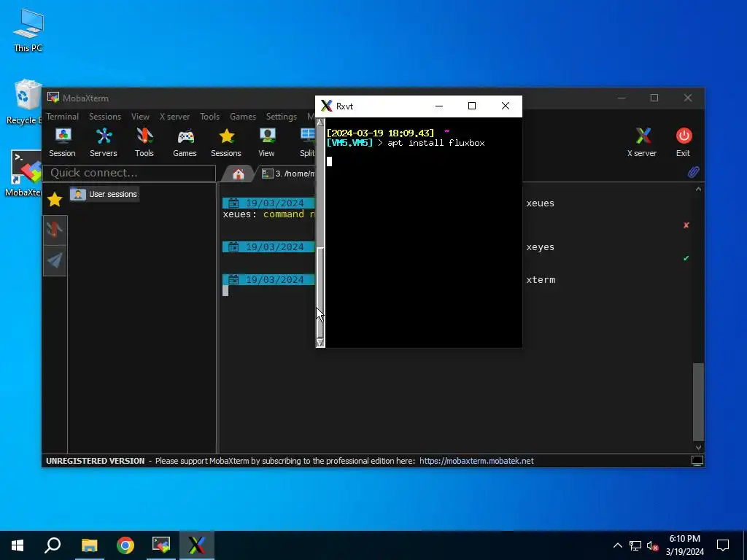The width and height of the screenshot is (747, 560).
Task: Open the Session toolbar button in MobaXterm
Action: click(63, 142)
